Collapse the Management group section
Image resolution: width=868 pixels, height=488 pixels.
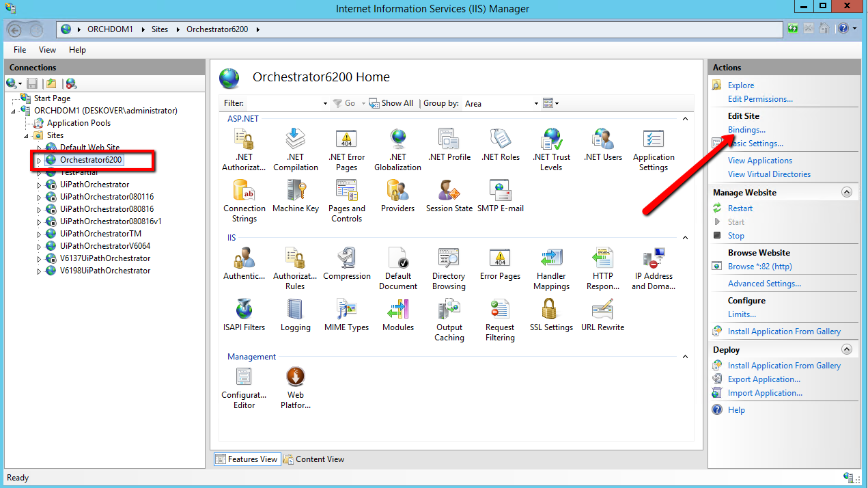(685, 357)
